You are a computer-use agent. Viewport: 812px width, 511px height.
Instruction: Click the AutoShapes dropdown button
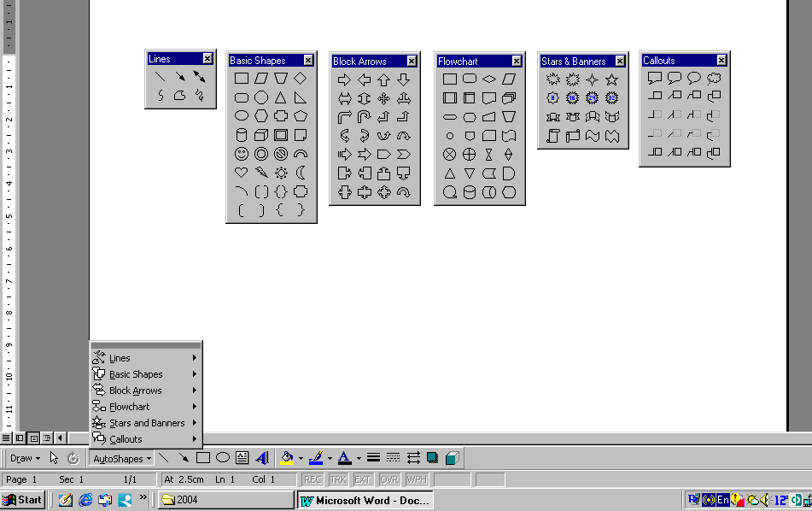click(121, 458)
